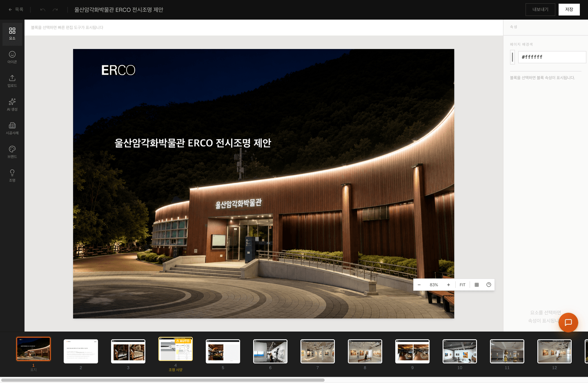The width and height of the screenshot is (588, 383).
Task: Click the horizontal slide strip scrollbar
Action: pos(163,380)
